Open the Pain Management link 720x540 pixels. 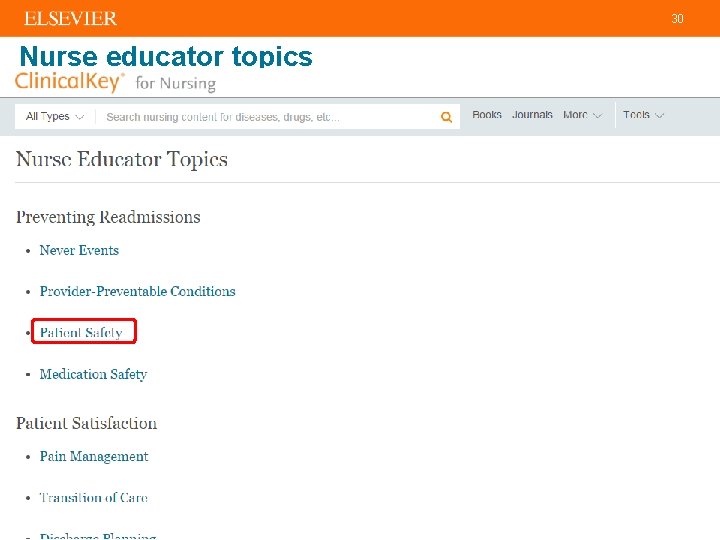(94, 456)
